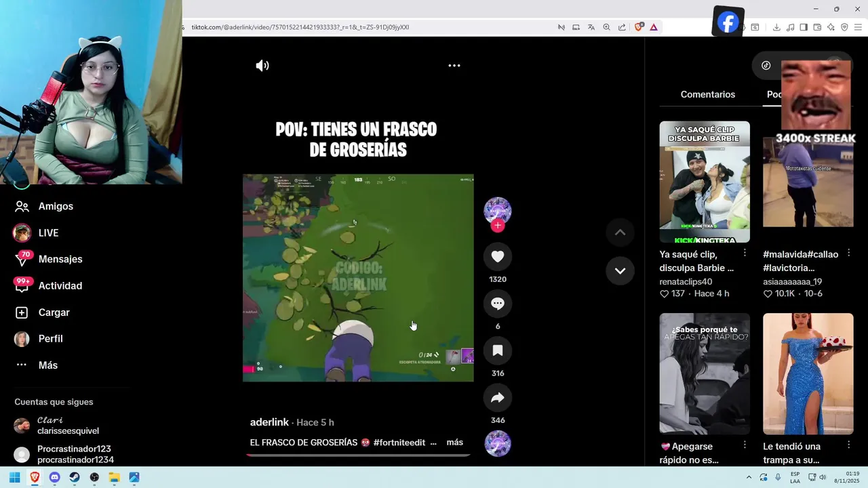Open browser downloads icon
The height and width of the screenshot is (488, 868).
coord(776,27)
